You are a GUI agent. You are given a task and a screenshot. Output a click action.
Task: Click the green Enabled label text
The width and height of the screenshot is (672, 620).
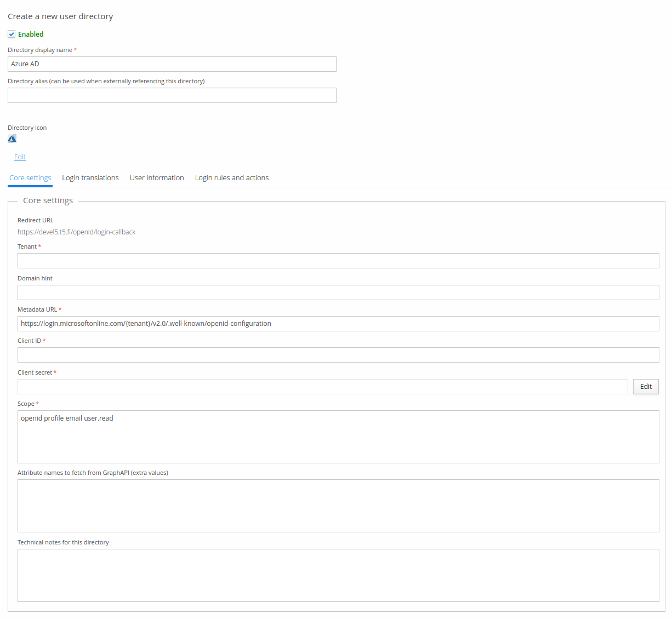click(31, 34)
